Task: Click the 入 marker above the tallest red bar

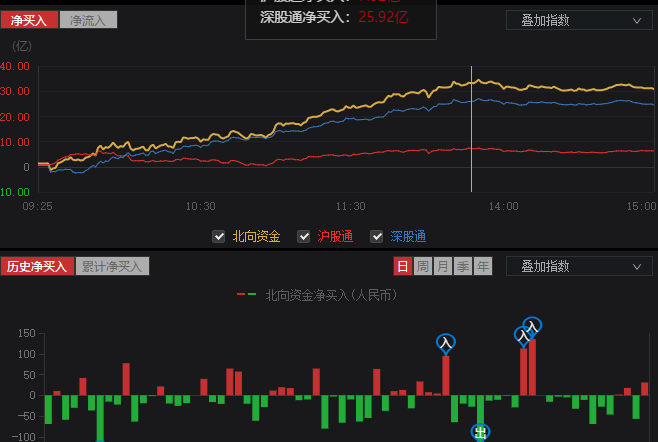Action: [x=532, y=327]
